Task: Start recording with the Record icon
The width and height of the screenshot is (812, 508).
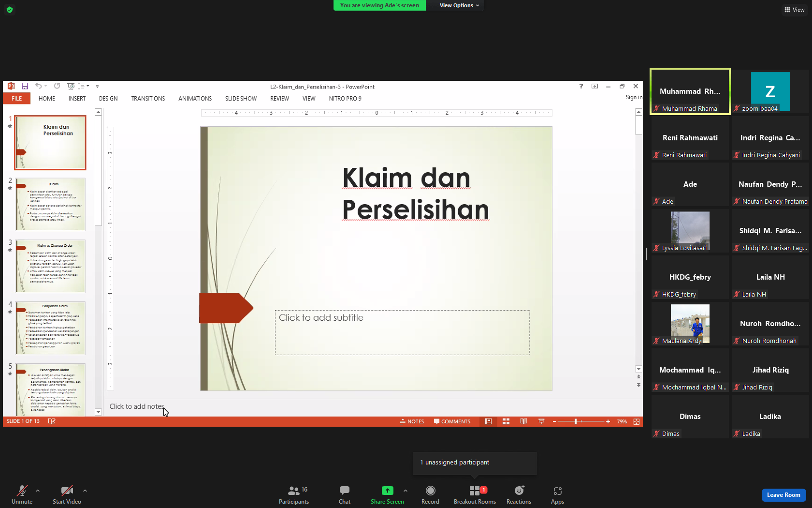Action: [430, 494]
